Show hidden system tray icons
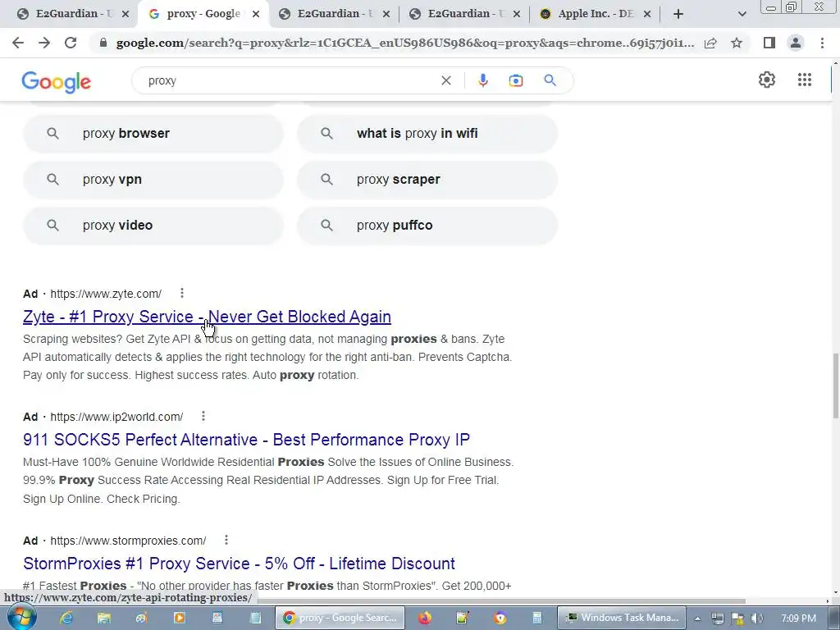 coord(697,619)
